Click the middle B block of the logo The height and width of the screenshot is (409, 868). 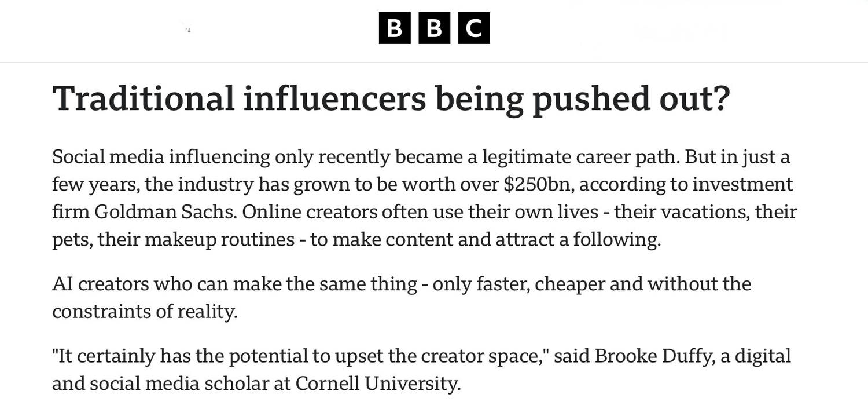(x=434, y=28)
